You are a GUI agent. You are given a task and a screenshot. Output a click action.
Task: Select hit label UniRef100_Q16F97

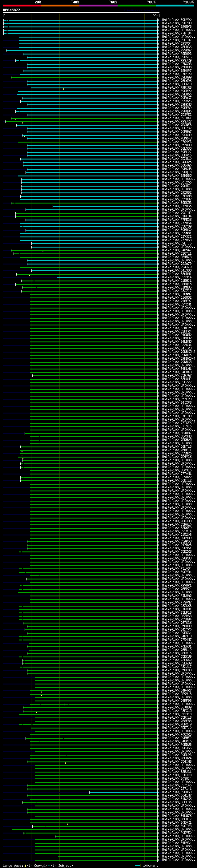pos(177,301)
